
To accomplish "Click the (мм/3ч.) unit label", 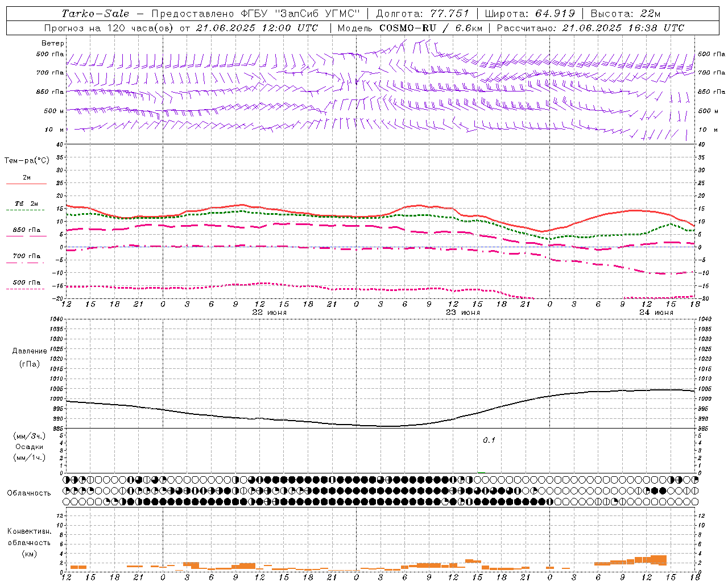I will click(x=30, y=436).
